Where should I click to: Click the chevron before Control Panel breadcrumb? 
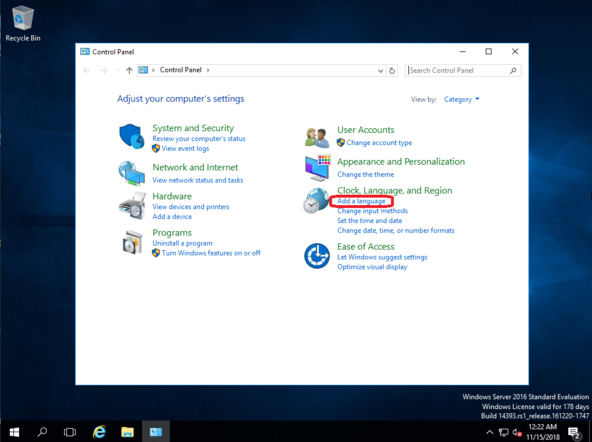coord(153,70)
